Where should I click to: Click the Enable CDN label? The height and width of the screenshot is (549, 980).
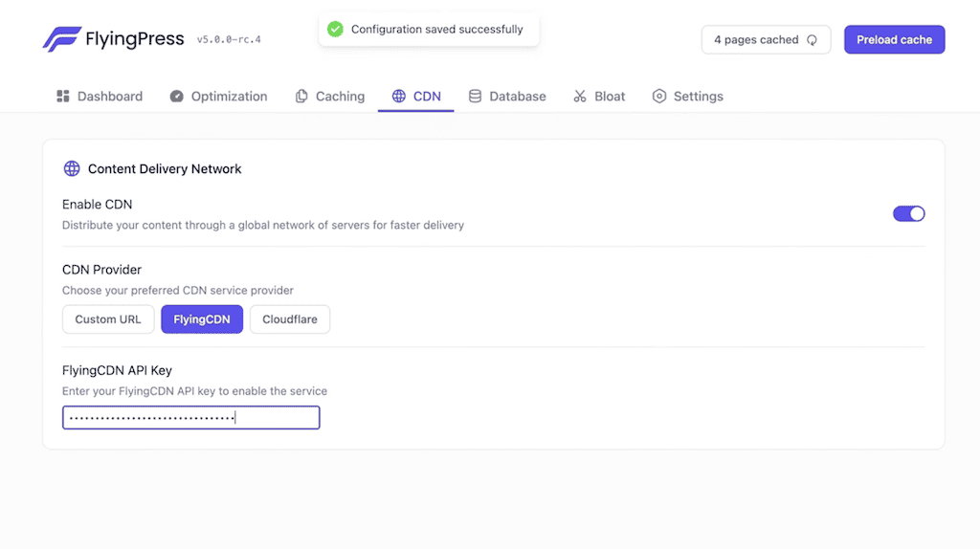coord(97,205)
